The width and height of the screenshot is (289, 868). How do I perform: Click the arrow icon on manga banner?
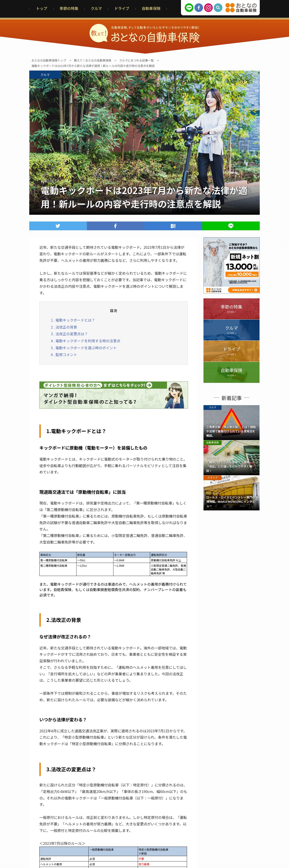tap(149, 385)
